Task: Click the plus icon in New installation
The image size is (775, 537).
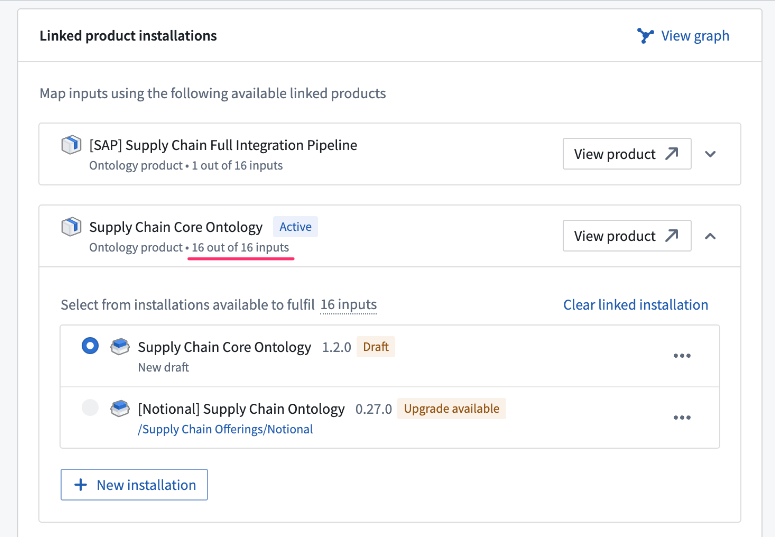Action: tap(81, 485)
